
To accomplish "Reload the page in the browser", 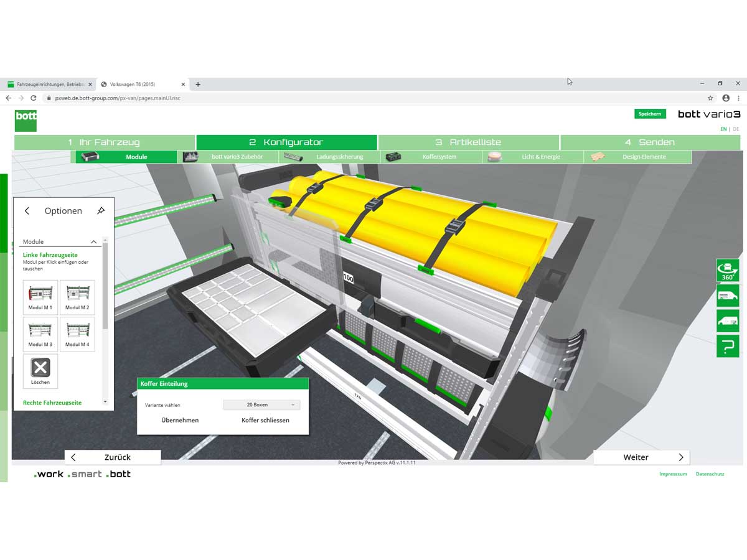I will (34, 98).
